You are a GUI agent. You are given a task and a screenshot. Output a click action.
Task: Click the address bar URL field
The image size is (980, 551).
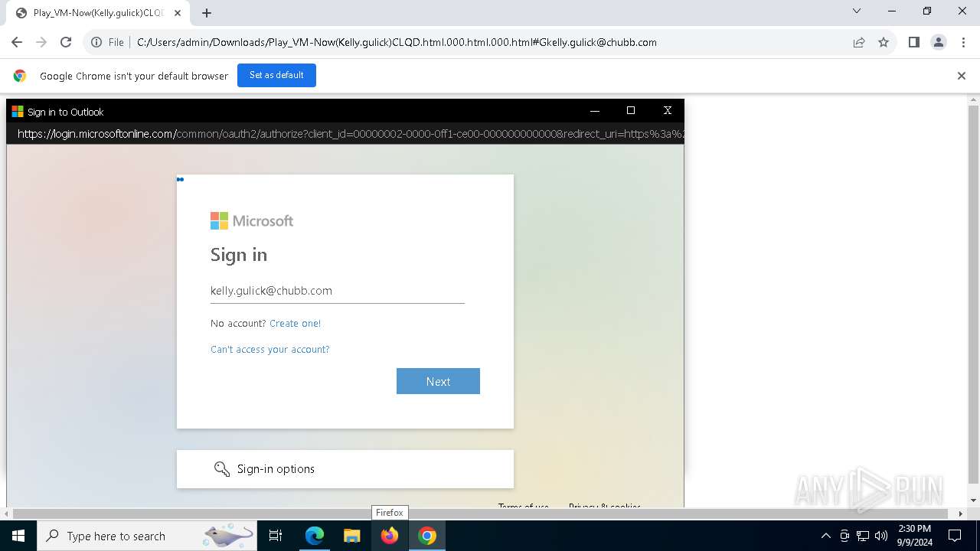pos(490,42)
